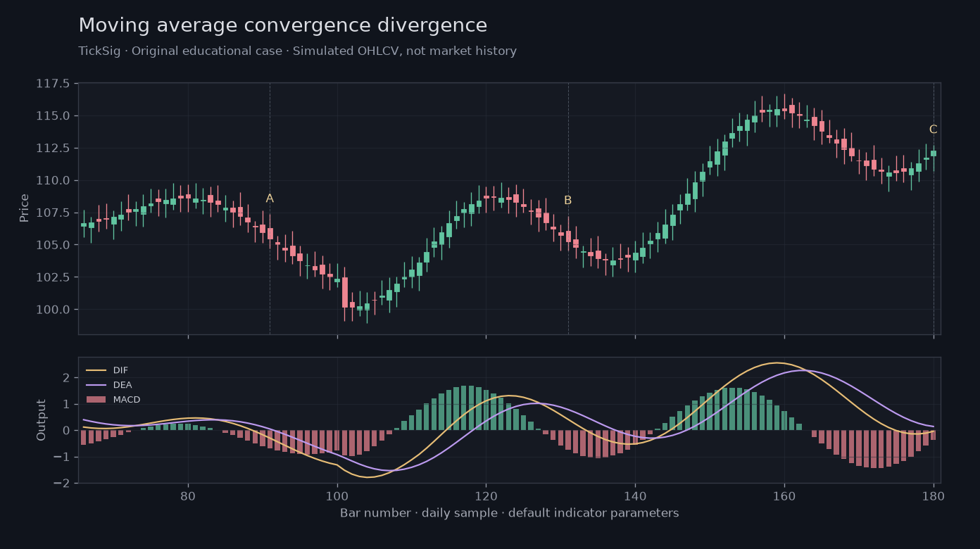The image size is (980, 549).
Task: Click the DIF legend entry
Action: tap(107, 370)
